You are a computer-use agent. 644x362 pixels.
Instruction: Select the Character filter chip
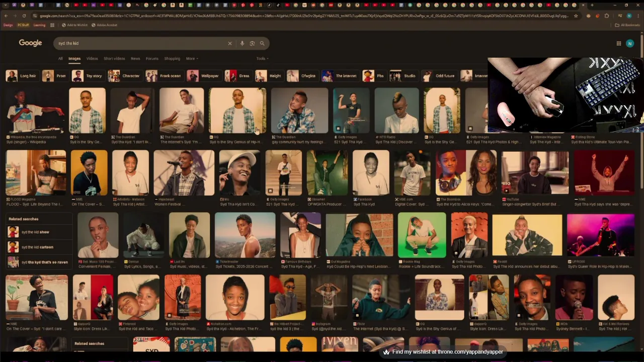coord(125,76)
